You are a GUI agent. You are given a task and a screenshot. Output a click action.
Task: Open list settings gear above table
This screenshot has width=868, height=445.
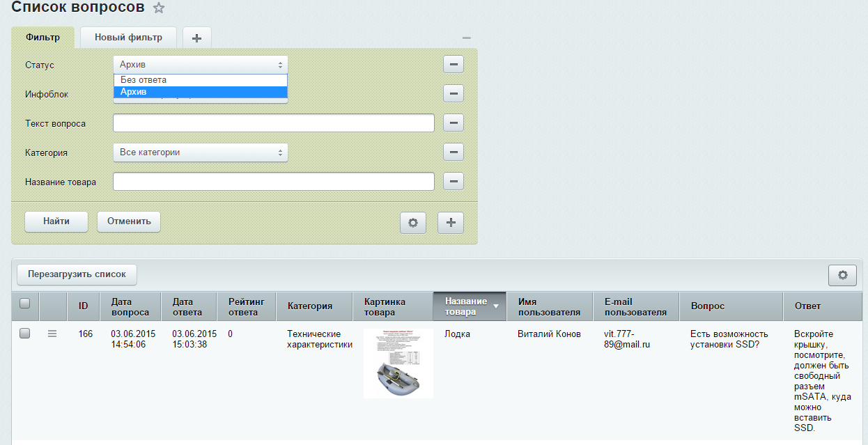click(842, 275)
